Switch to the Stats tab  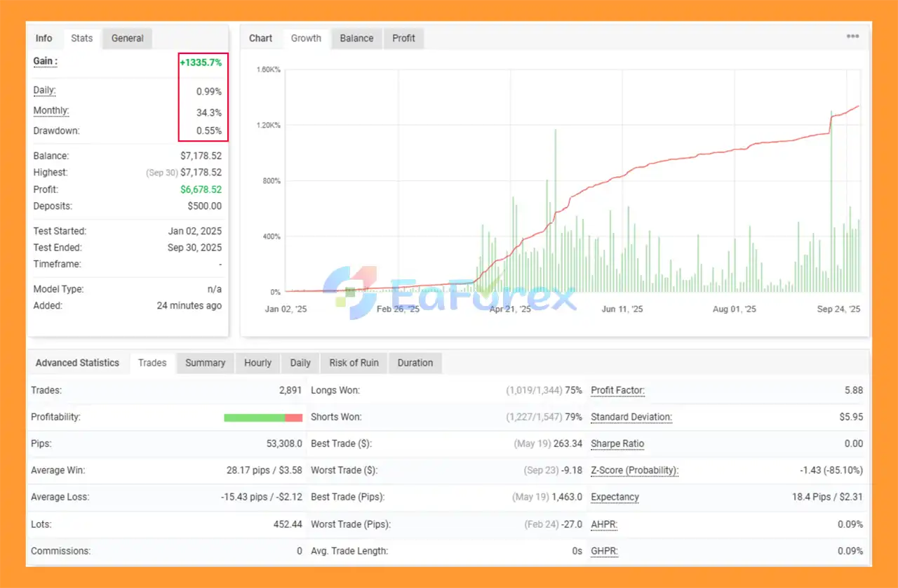pyautogui.click(x=82, y=39)
